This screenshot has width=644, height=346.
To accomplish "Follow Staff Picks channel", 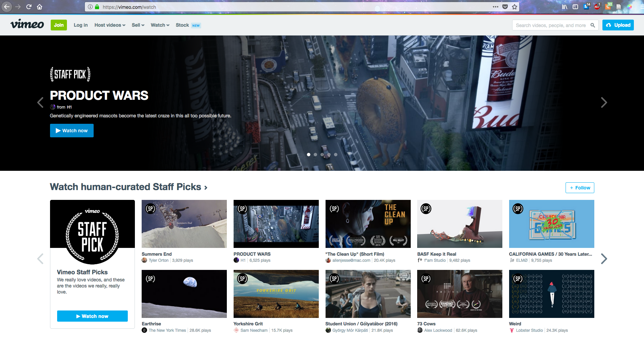I will [x=580, y=188].
